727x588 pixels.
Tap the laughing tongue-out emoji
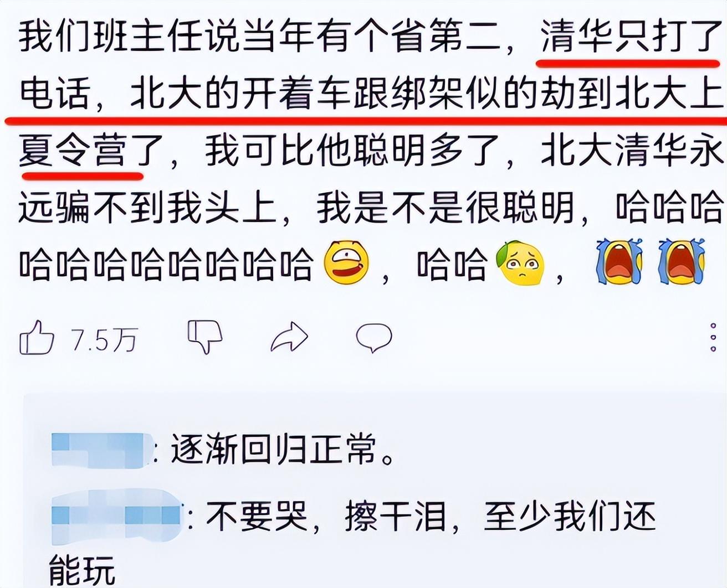pos(346,263)
